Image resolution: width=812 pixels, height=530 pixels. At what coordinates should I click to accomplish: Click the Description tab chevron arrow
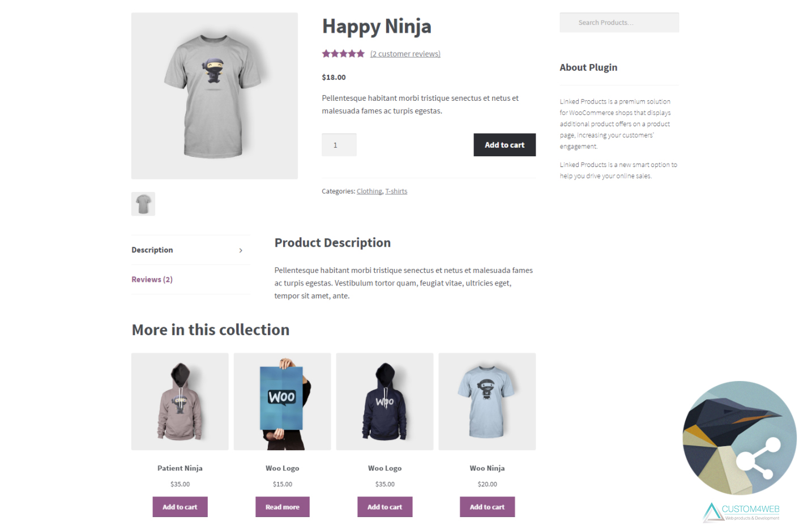pyautogui.click(x=241, y=250)
